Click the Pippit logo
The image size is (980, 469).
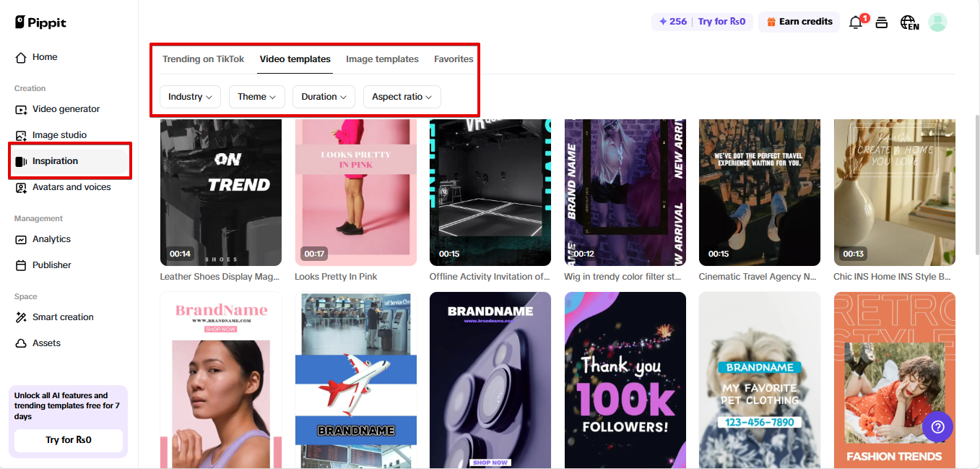[x=40, y=22]
